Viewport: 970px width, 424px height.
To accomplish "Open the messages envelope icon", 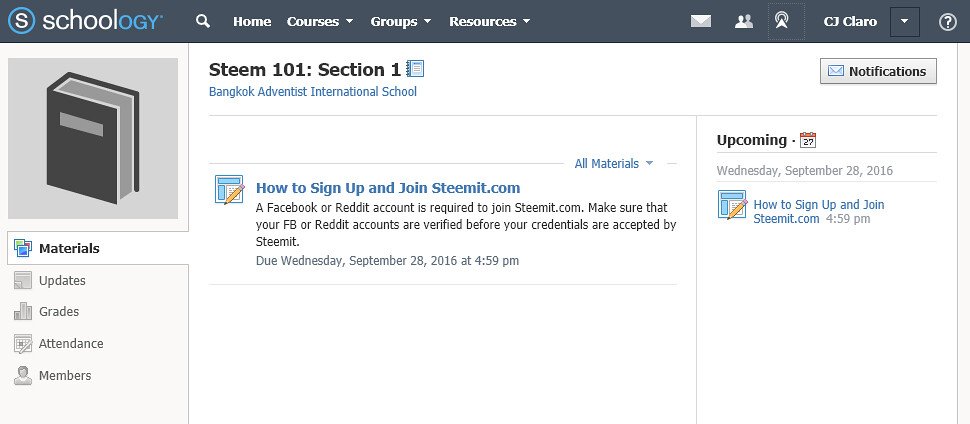I will (700, 22).
